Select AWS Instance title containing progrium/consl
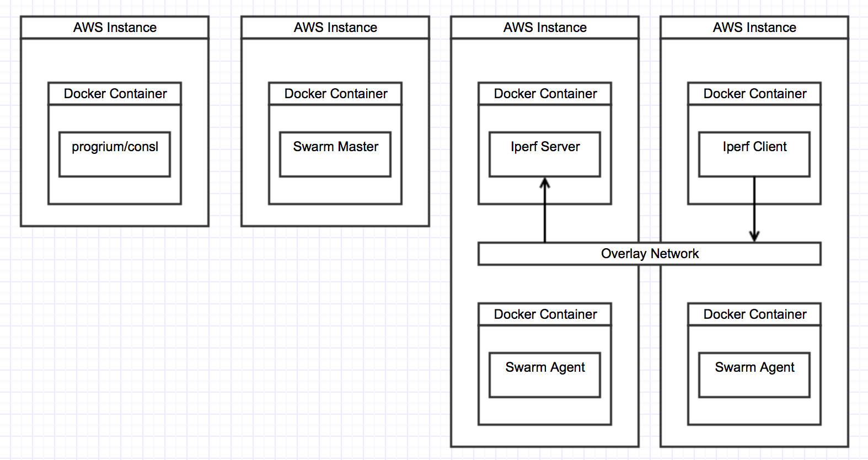This screenshot has width=868, height=460. pos(115,28)
